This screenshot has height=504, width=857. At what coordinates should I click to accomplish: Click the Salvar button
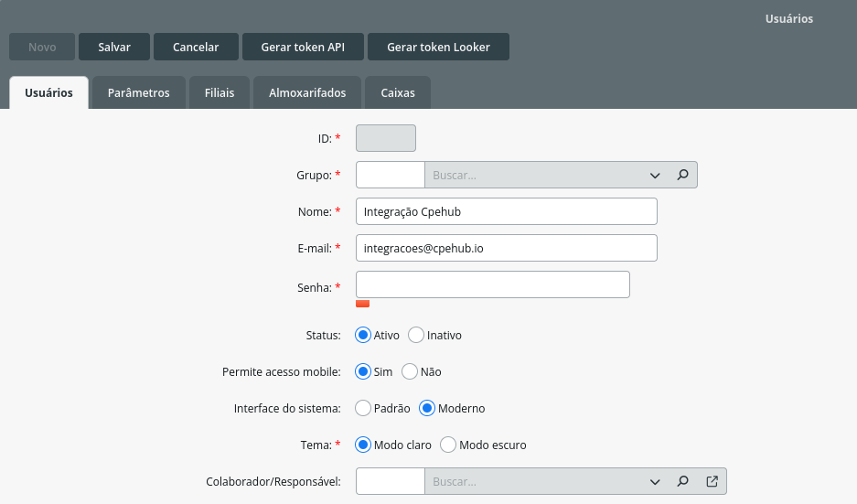pos(114,47)
